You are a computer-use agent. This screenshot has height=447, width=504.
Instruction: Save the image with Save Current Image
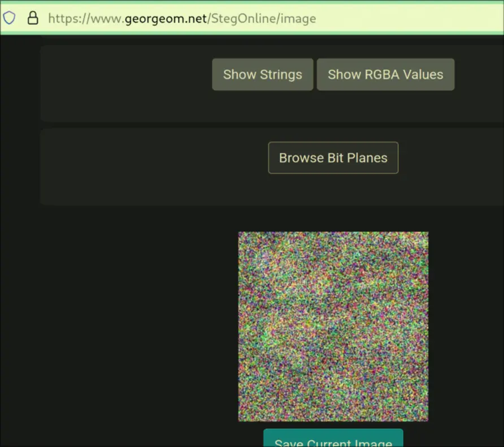[x=333, y=440]
